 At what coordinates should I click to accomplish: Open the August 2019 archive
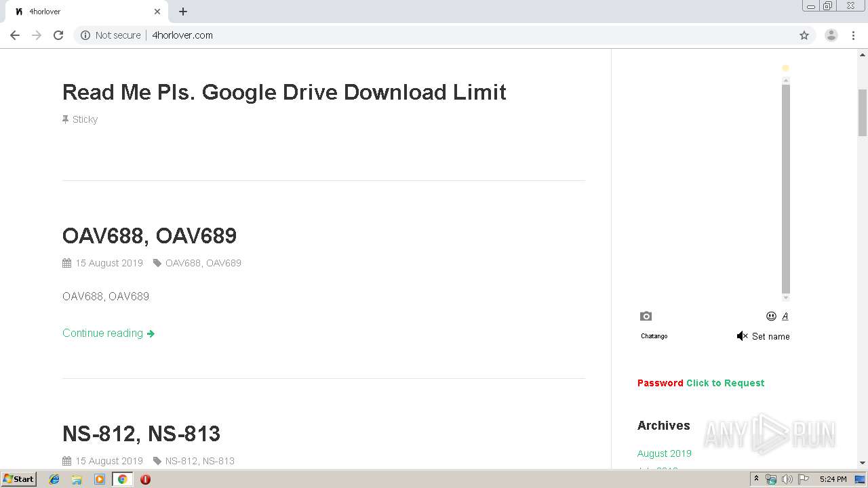665,453
